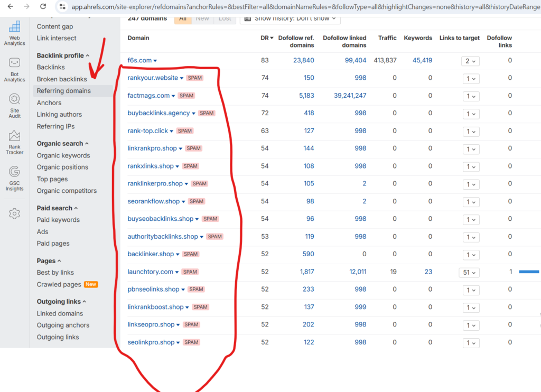Select the Lost filter tab

(x=225, y=19)
